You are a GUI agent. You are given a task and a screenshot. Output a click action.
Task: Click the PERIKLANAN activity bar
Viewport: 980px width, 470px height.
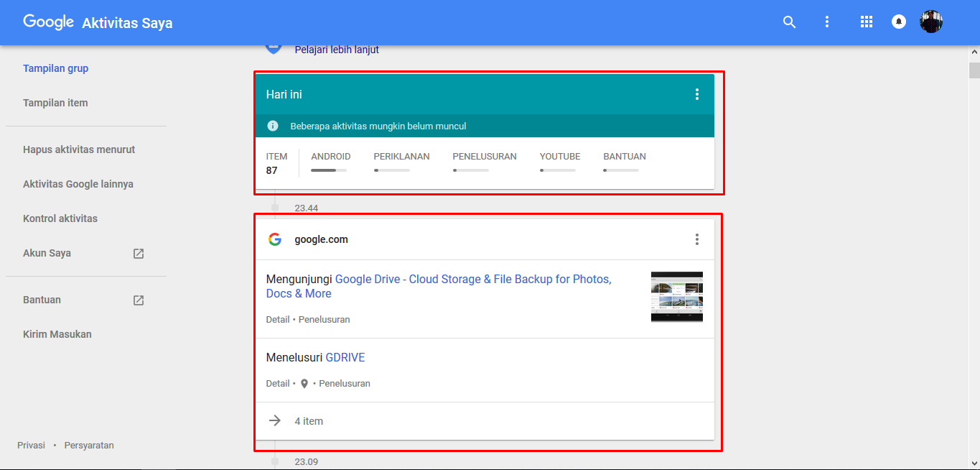coord(392,170)
